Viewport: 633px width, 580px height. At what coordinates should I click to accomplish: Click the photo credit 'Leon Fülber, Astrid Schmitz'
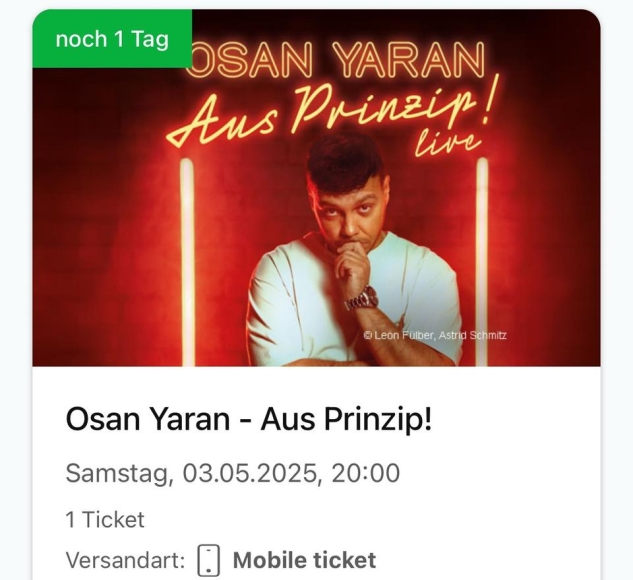click(x=435, y=335)
